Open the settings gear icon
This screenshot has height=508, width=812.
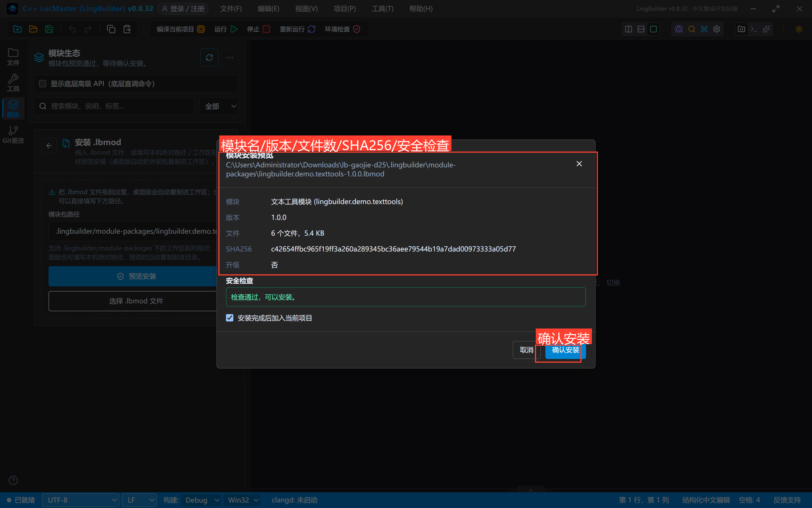(717, 29)
